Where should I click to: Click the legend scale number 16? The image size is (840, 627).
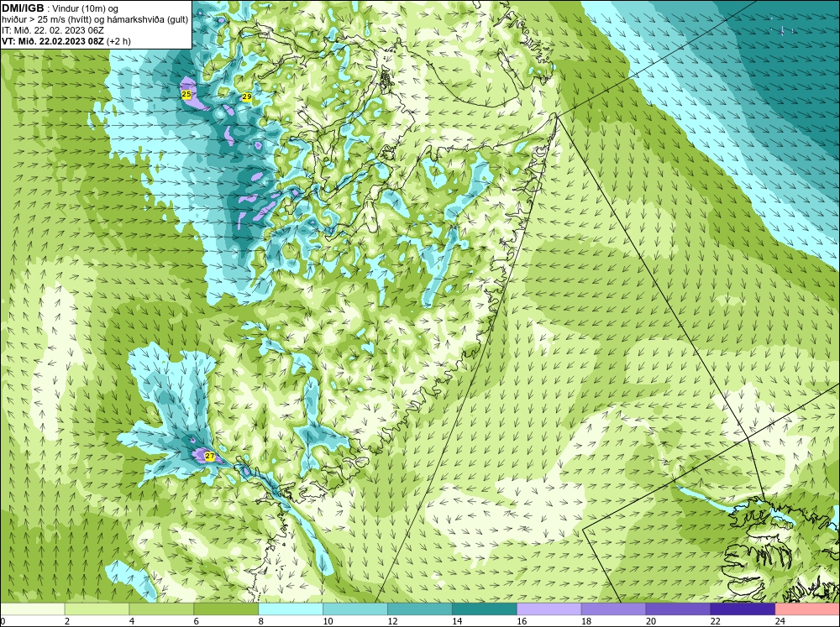pyautogui.click(x=522, y=621)
